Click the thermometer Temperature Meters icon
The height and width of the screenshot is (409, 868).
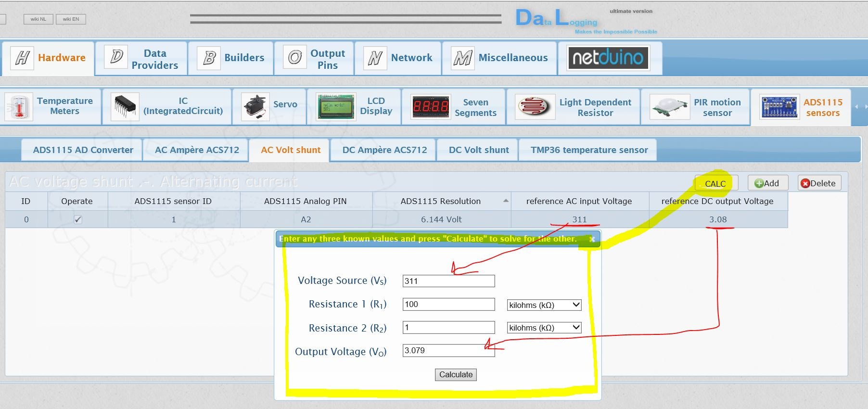coord(19,106)
